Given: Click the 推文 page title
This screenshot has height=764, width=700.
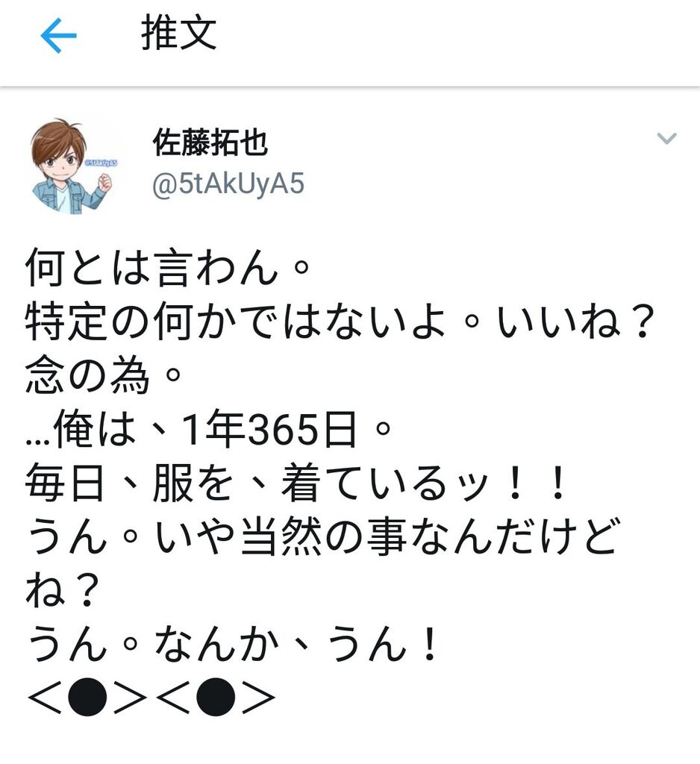Looking at the screenshot, I should (179, 33).
